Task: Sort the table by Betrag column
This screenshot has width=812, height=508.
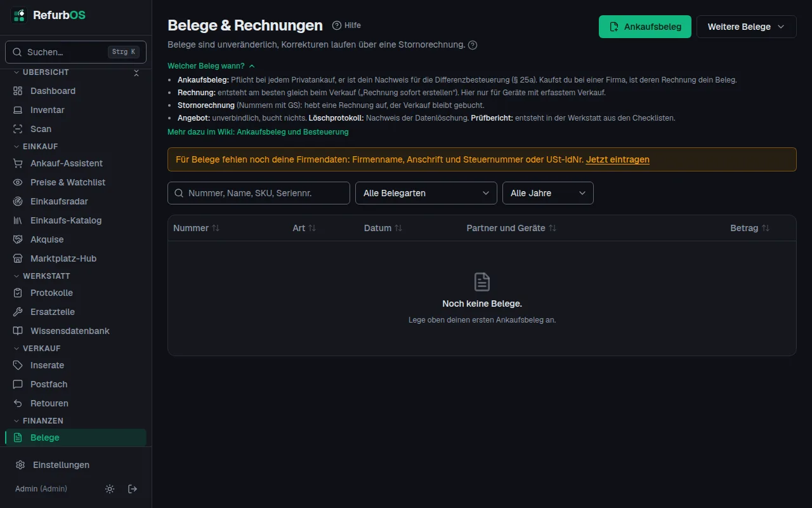Action: pyautogui.click(x=750, y=228)
